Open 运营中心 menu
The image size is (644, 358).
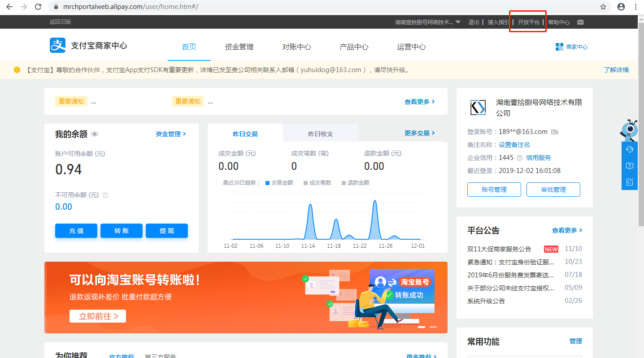(x=411, y=47)
